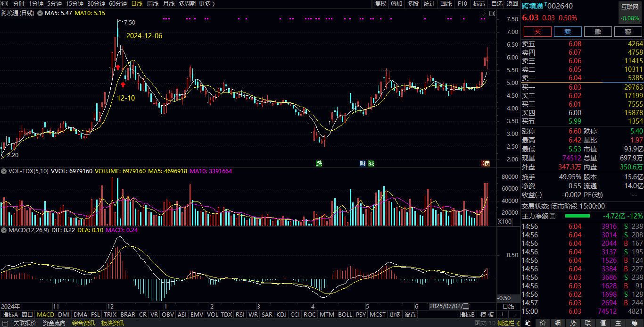The width and height of the screenshot is (644, 327).
Task: Click the 势 icon in bottom-right bar
Action: [x=572, y=323]
